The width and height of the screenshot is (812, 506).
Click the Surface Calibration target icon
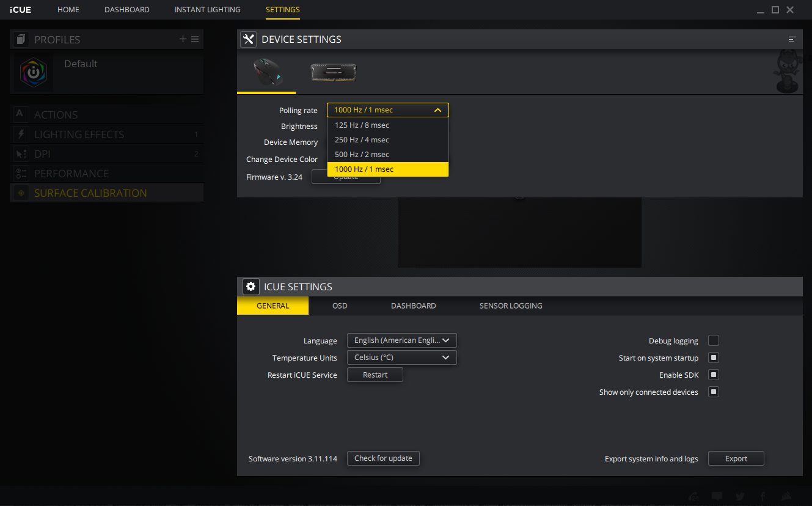tap(21, 193)
